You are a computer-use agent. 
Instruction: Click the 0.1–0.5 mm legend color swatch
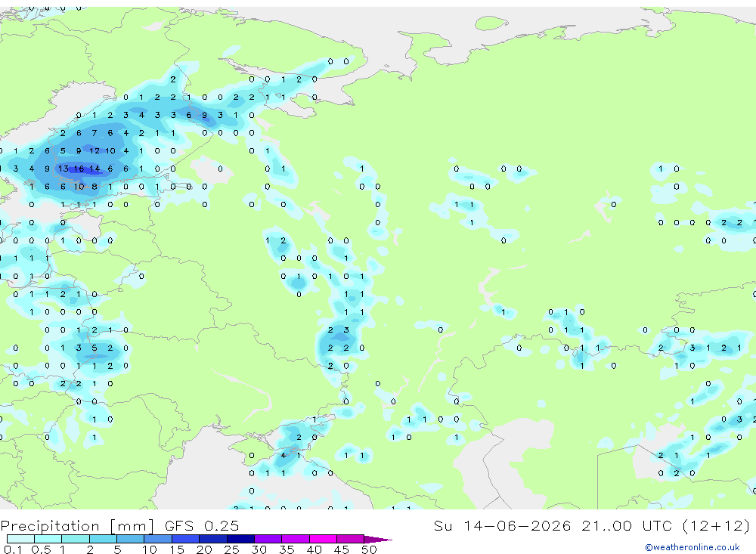[20, 539]
